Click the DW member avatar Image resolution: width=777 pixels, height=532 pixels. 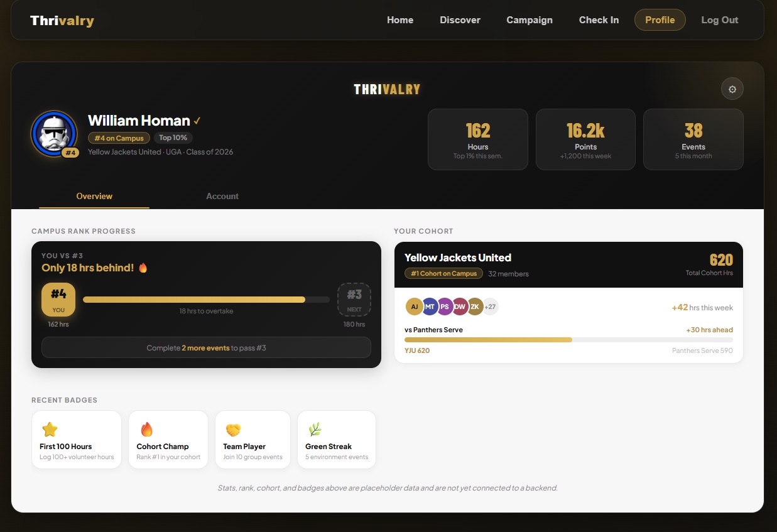tap(460, 307)
